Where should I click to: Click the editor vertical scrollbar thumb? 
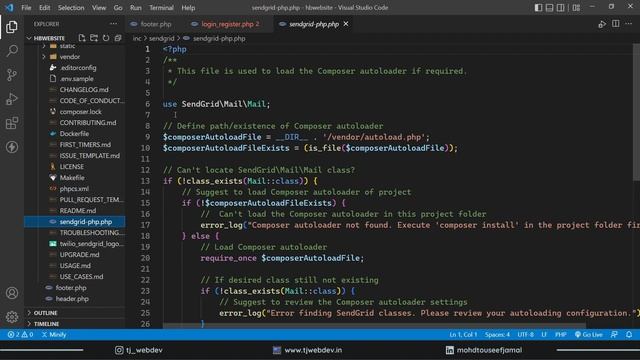tap(636, 111)
